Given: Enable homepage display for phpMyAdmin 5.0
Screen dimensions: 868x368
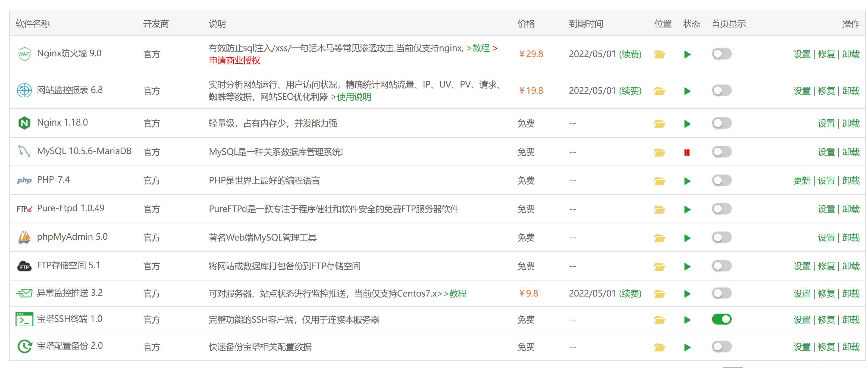Looking at the screenshot, I should point(722,238).
